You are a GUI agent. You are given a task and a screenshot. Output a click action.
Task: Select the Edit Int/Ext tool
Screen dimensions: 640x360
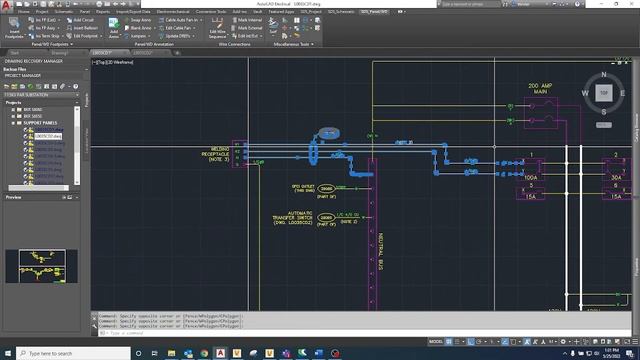246,36
